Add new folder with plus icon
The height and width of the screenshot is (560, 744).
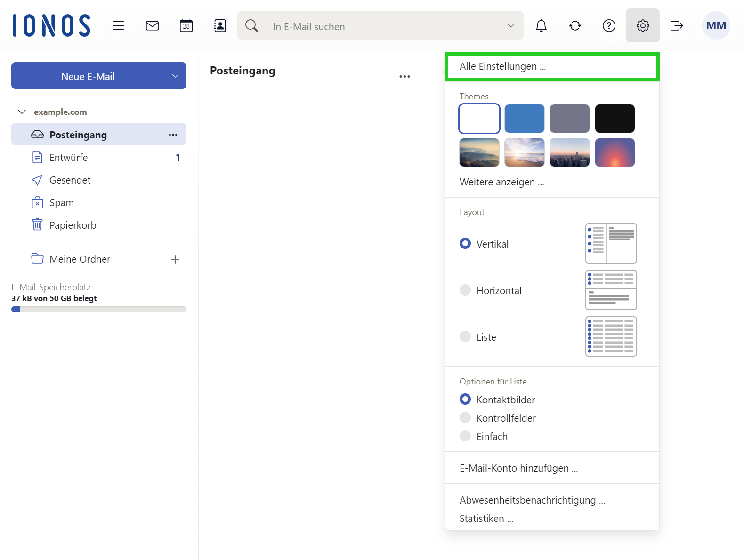(175, 259)
